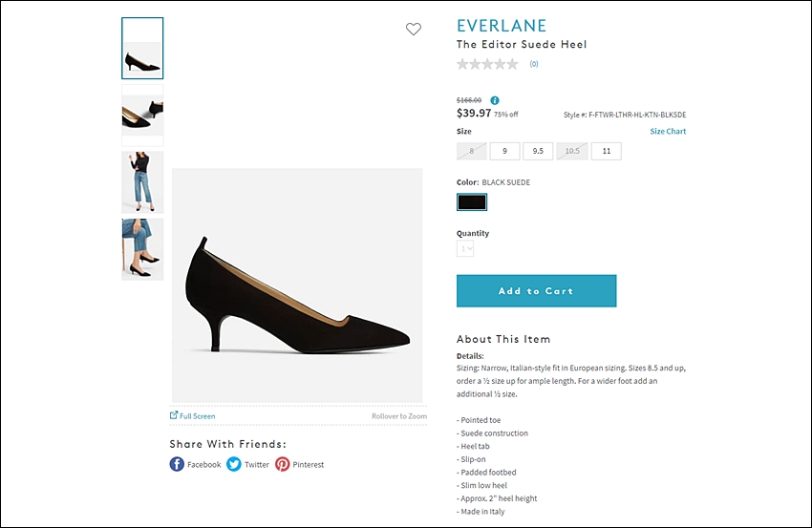Share on Pinterest icon
Screen dimensions: 812x528
tap(282, 464)
